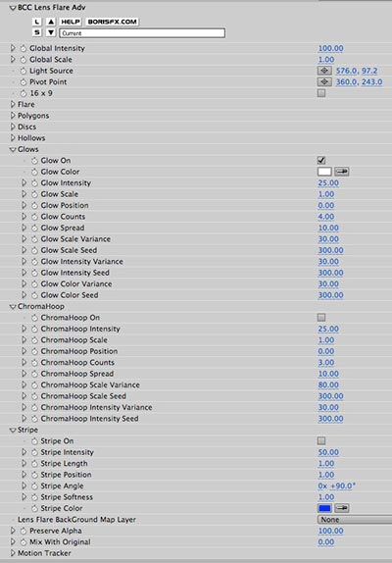Screen dimensions: 392x563
Task: Click Preserve Alpha value 100.00
Action: coord(330,531)
